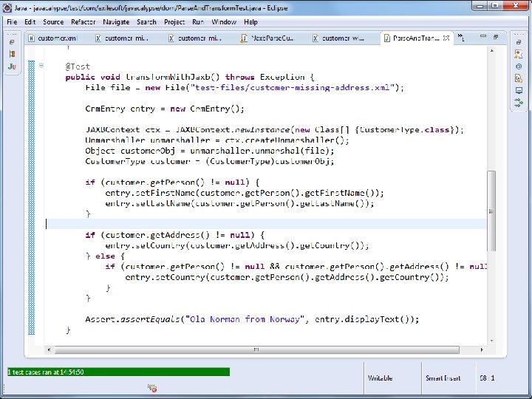Open the JUnit view from left trim
This screenshot has width=532, height=399.
(12, 66)
